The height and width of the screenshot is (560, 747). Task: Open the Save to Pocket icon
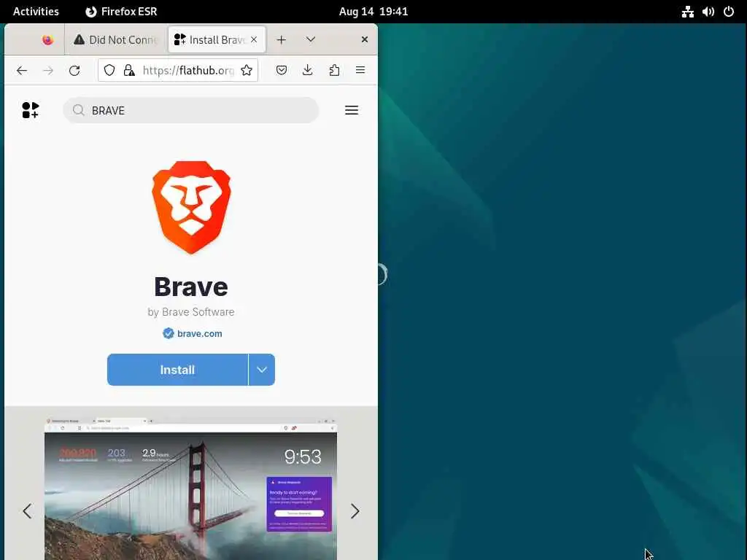[282, 71]
